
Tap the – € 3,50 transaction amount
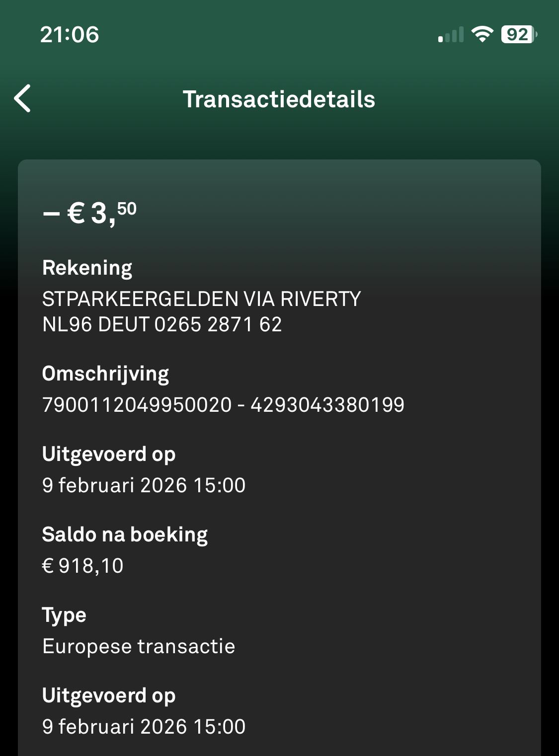(90, 213)
